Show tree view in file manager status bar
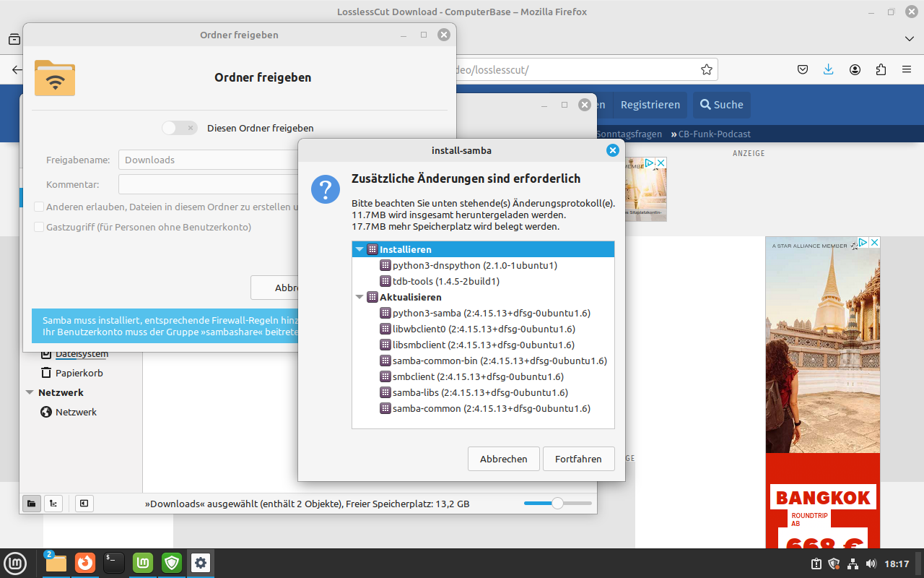The width and height of the screenshot is (924, 578). [53, 504]
